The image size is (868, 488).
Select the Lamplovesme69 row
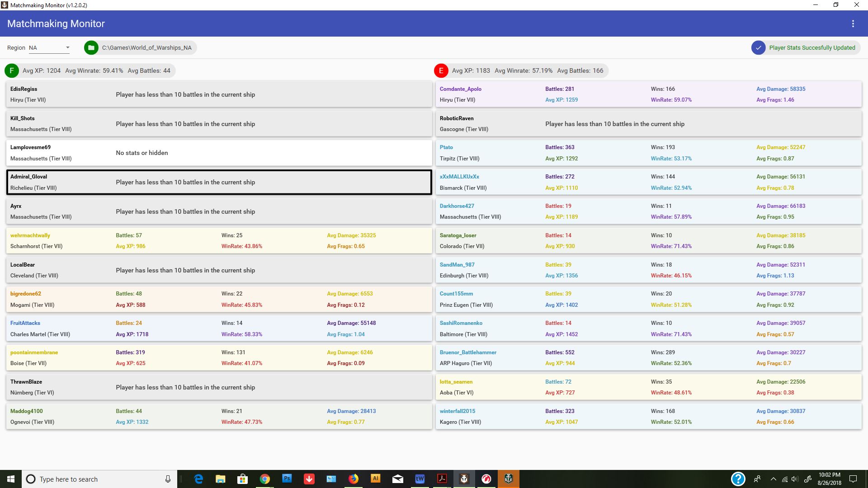pyautogui.click(x=219, y=153)
